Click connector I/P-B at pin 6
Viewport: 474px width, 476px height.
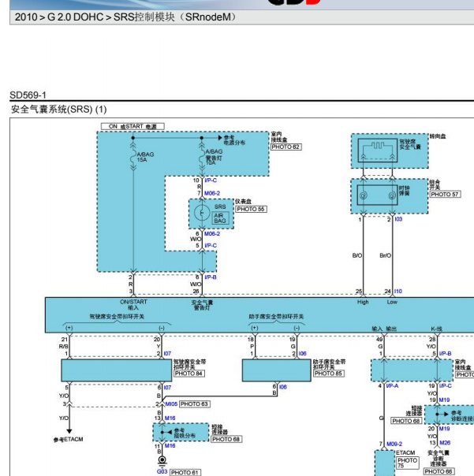point(211,277)
